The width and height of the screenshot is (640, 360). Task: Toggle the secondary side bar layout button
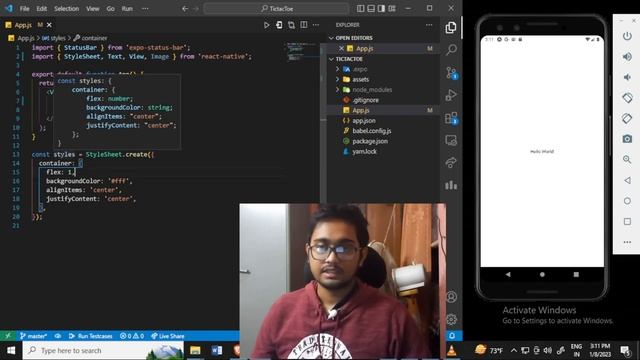click(x=381, y=8)
